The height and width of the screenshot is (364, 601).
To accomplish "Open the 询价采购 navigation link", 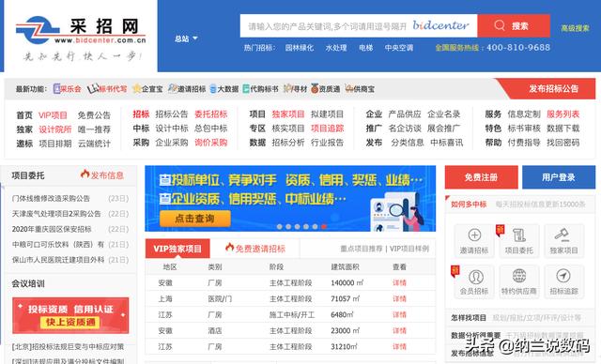I will click(210, 143).
